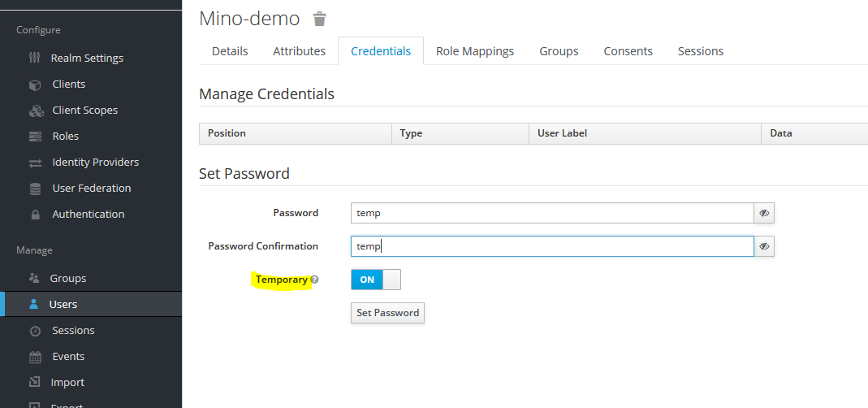This screenshot has height=408, width=868.
Task: Focus the Password input field
Action: [552, 213]
